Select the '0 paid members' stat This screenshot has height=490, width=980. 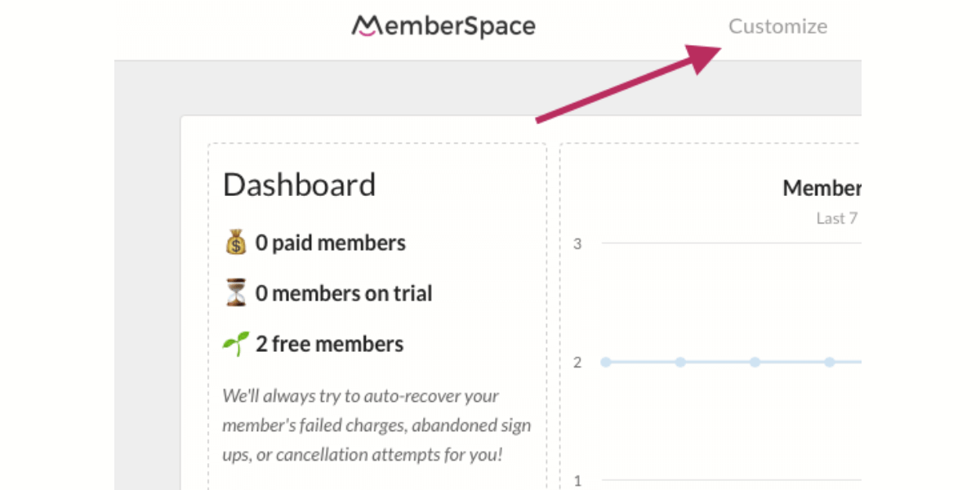coord(330,243)
